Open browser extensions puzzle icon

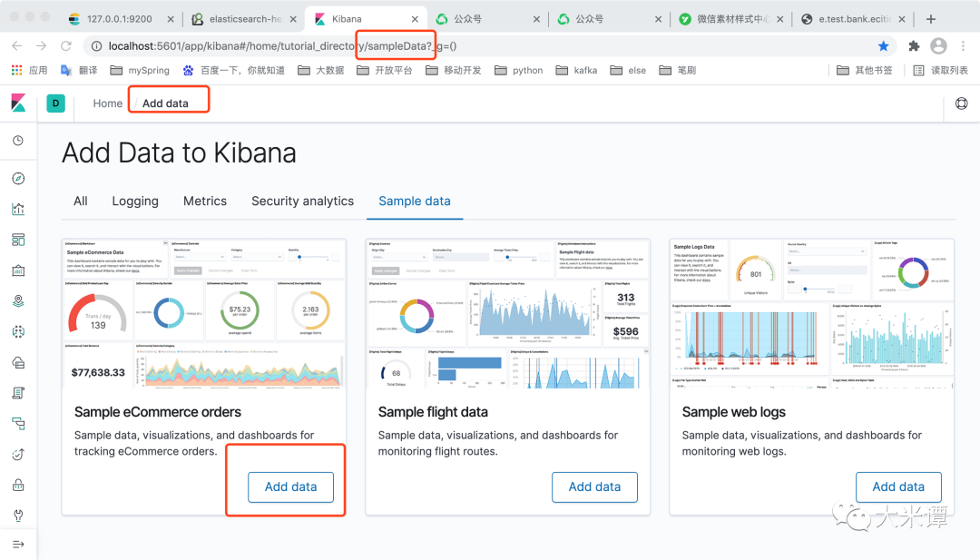(914, 45)
